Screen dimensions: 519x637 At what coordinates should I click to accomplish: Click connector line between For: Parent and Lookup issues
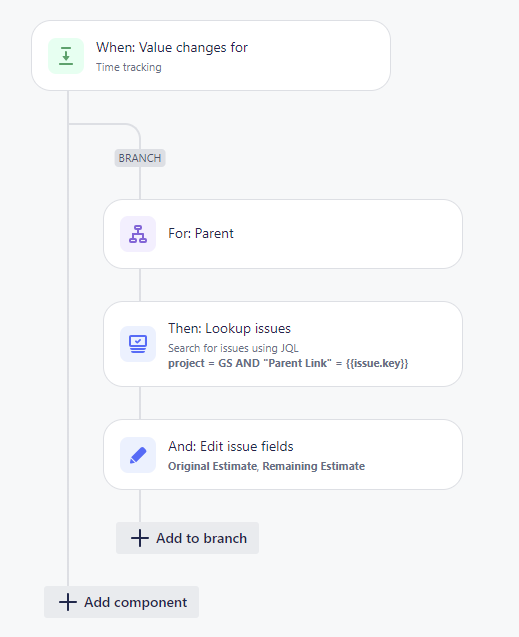tap(140, 285)
